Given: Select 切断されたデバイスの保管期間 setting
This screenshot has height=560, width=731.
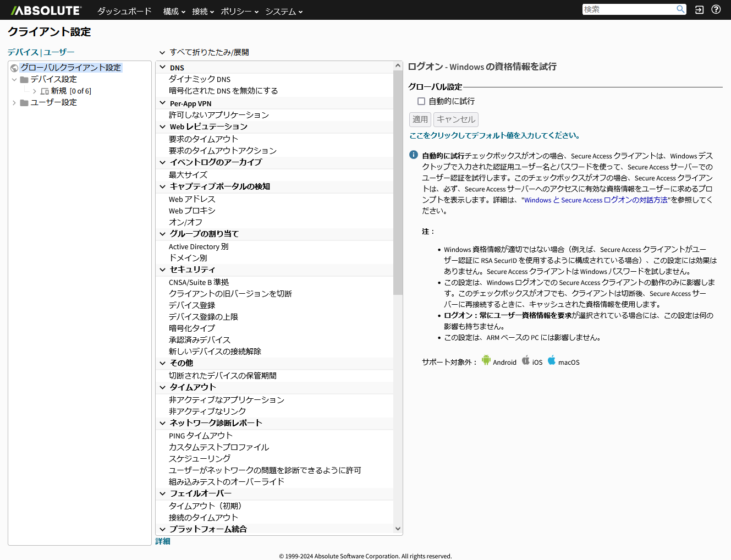Looking at the screenshot, I should [223, 376].
